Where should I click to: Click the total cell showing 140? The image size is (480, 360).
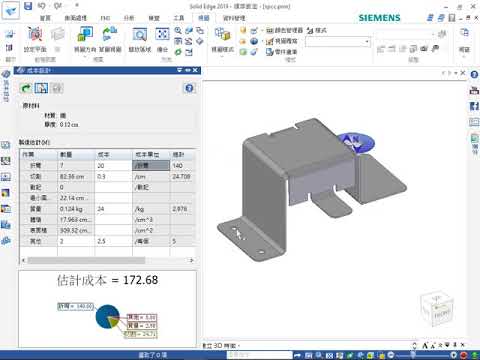182,166
